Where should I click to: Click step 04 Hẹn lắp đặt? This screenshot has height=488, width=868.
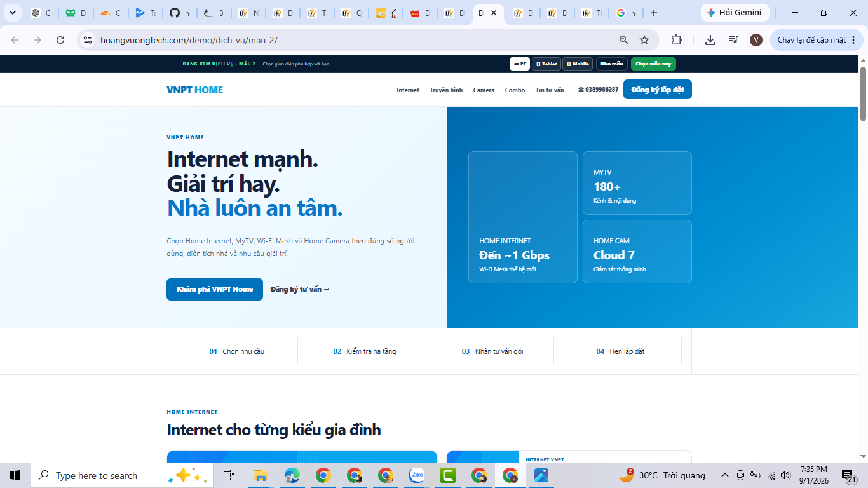(620, 351)
